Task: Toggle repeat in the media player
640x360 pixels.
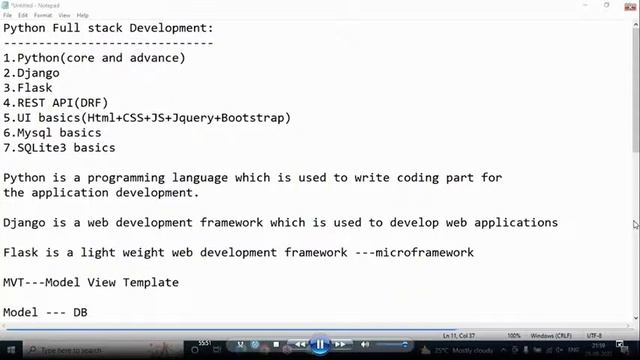Action: [255, 345]
